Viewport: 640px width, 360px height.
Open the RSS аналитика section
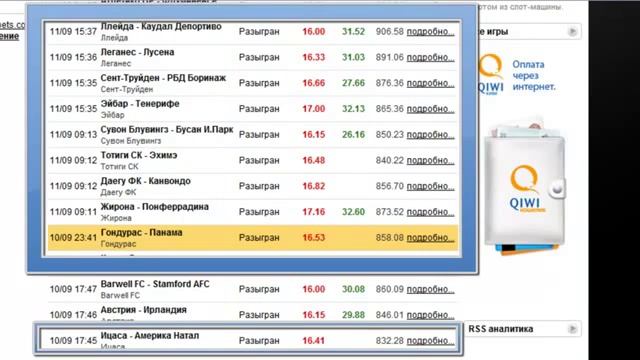[x=500, y=329]
